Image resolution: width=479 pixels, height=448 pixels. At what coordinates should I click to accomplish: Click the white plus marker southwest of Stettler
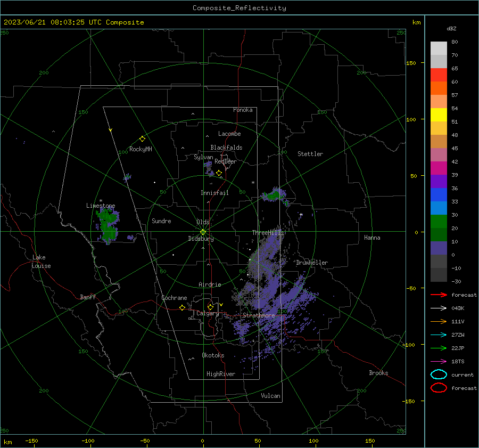(301, 215)
